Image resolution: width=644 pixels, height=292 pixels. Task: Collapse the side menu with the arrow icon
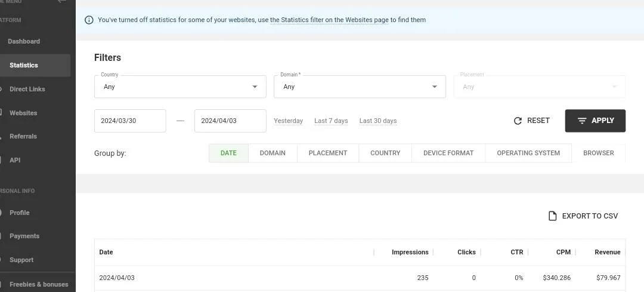tap(61, 1)
